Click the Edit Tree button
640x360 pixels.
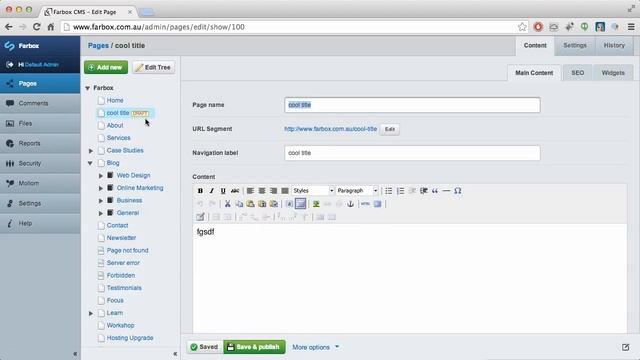click(x=153, y=67)
